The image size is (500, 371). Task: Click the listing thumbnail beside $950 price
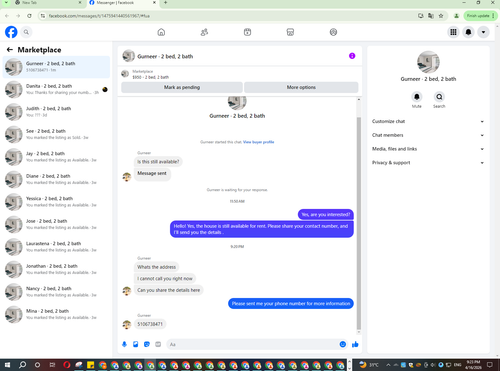125,74
